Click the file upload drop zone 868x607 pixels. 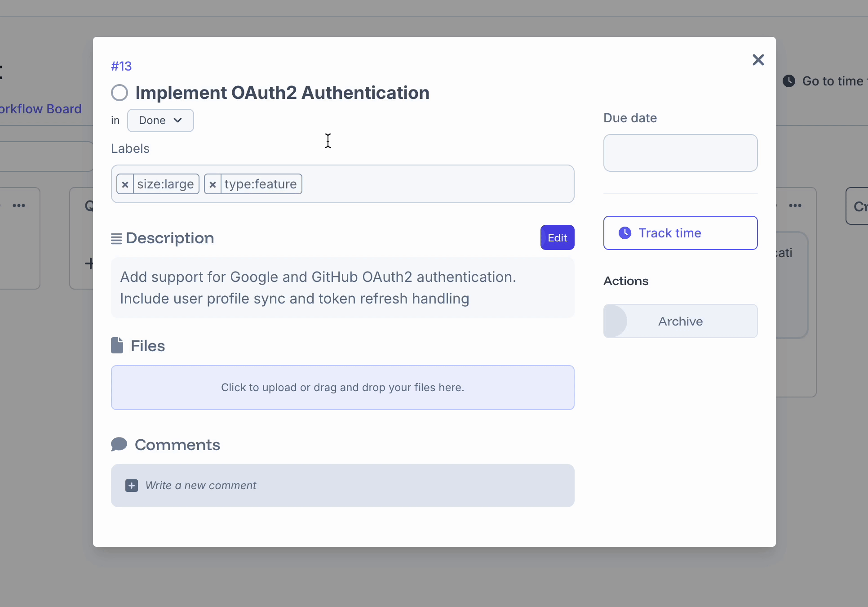[x=342, y=388]
